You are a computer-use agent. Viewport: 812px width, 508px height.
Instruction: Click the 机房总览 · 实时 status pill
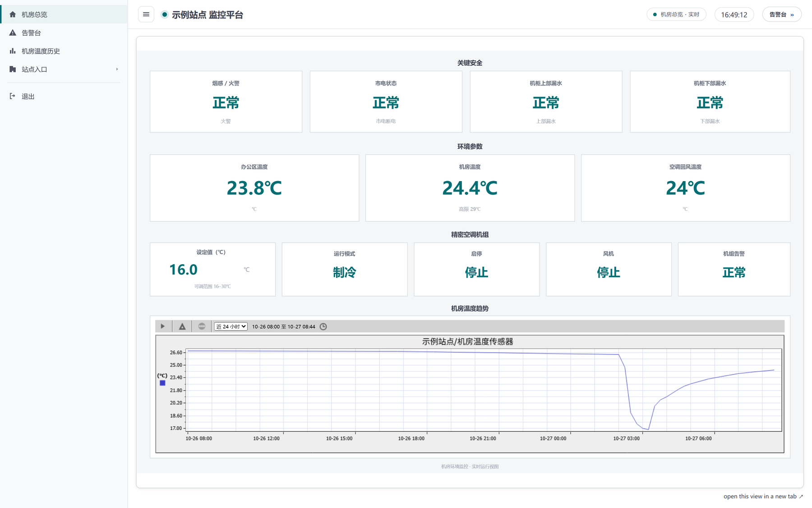click(x=676, y=14)
